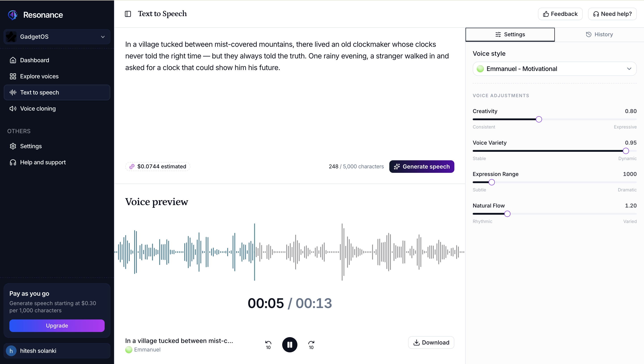Click the Settings tab sliders icon
The width and height of the screenshot is (644, 364).
click(x=498, y=34)
